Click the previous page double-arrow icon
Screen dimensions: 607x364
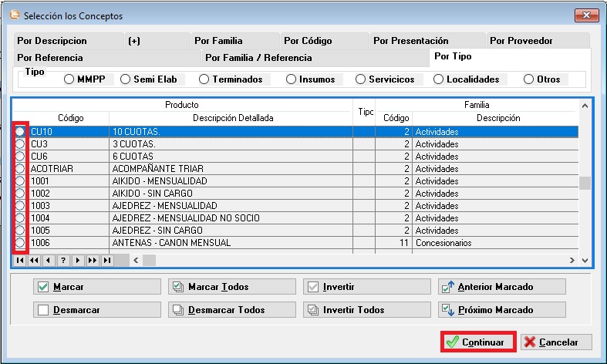(34, 261)
